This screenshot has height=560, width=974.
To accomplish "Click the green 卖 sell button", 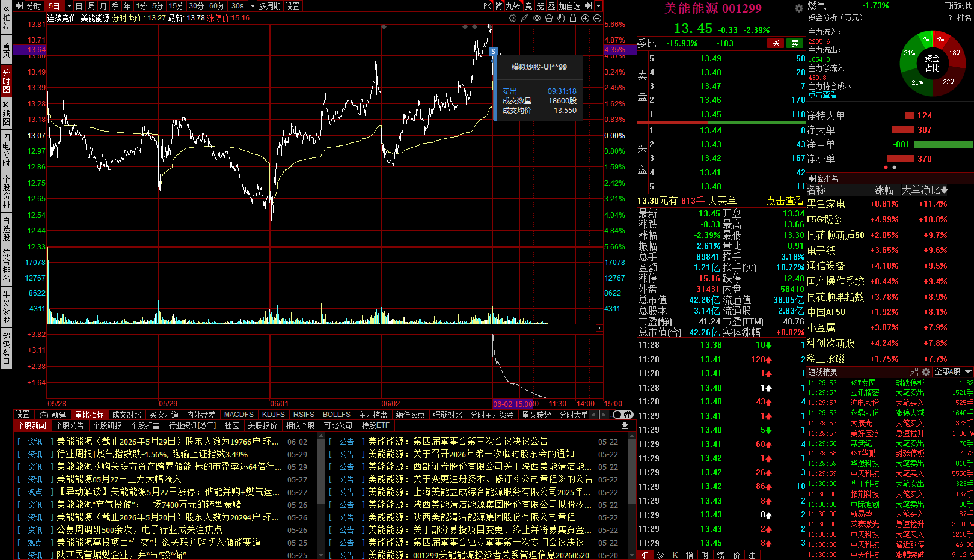I will tap(795, 43).
